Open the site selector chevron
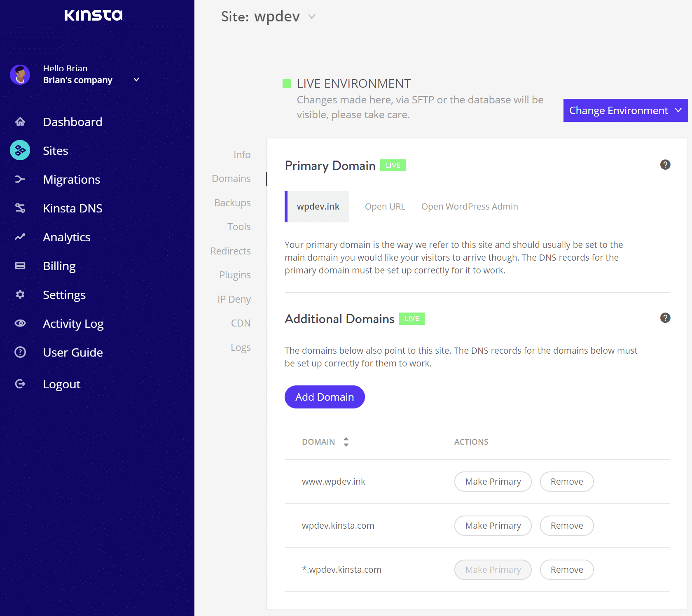 (x=312, y=16)
